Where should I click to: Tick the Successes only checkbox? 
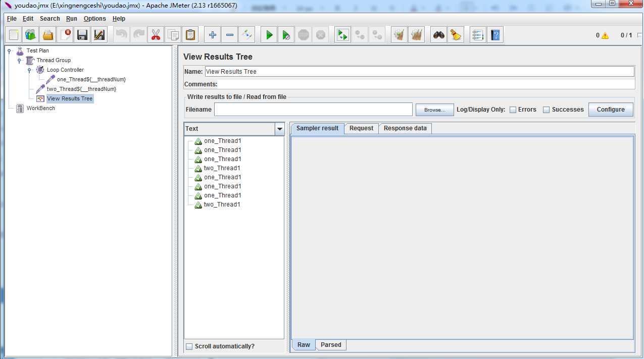tap(546, 110)
